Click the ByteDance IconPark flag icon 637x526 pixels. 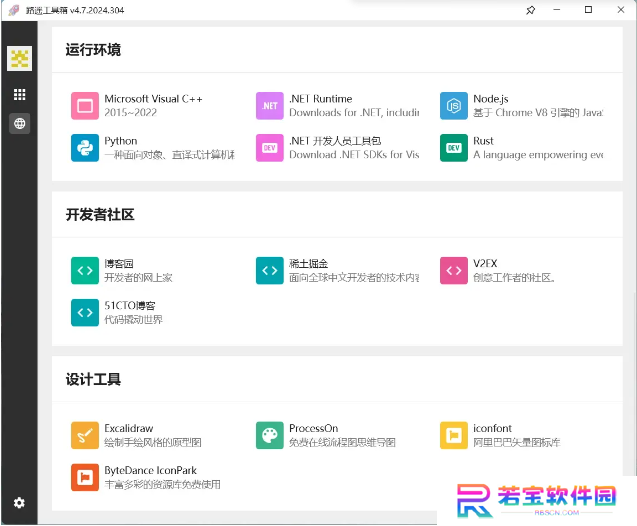pyautogui.click(x=85, y=477)
